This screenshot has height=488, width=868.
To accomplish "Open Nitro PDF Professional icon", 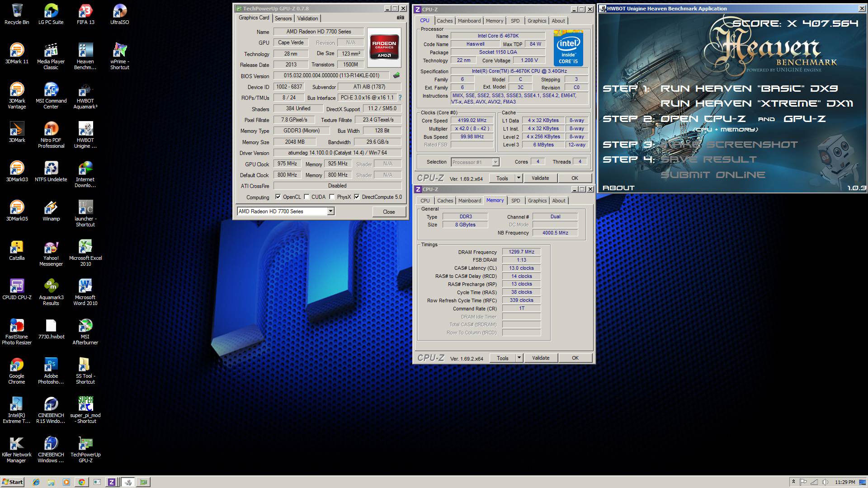I will [x=51, y=135].
